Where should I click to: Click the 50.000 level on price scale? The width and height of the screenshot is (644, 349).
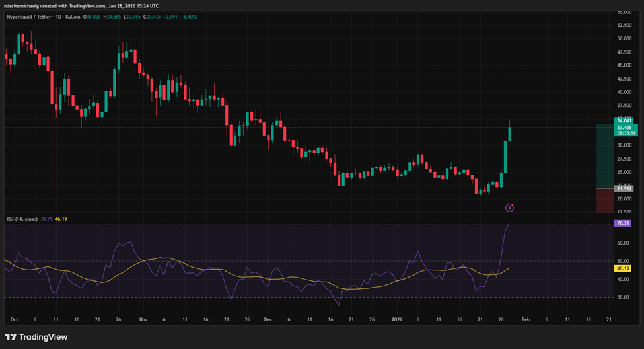pyautogui.click(x=624, y=38)
